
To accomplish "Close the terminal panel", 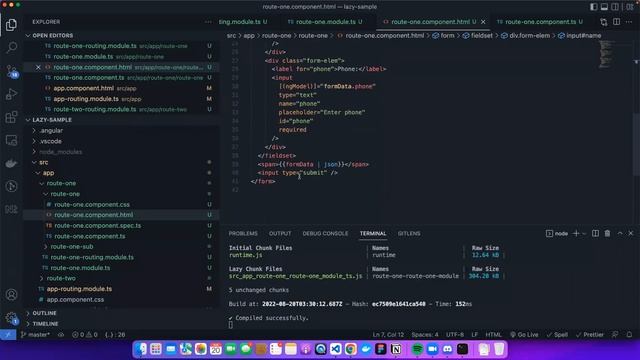I will 631,233.
